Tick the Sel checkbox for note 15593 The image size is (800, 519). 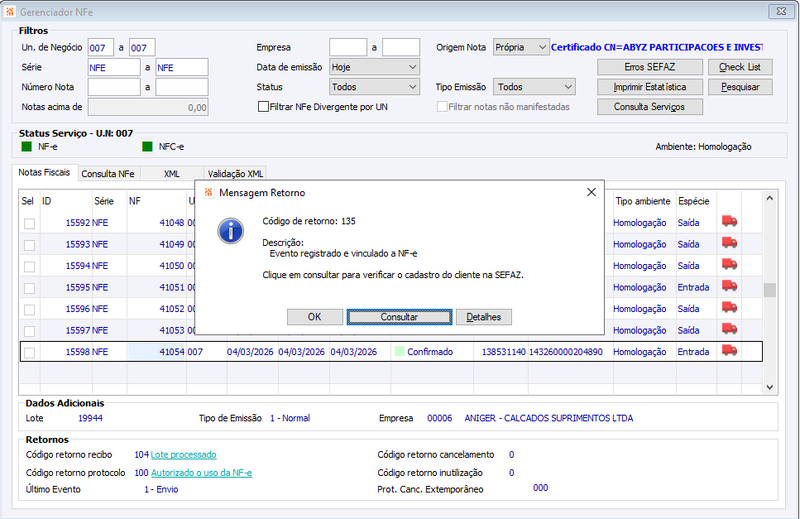pyautogui.click(x=30, y=245)
